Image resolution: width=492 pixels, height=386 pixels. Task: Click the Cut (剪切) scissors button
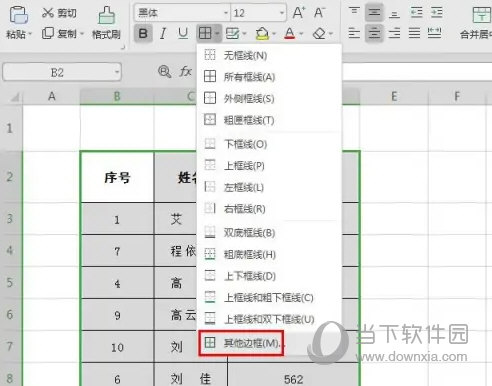(x=59, y=13)
